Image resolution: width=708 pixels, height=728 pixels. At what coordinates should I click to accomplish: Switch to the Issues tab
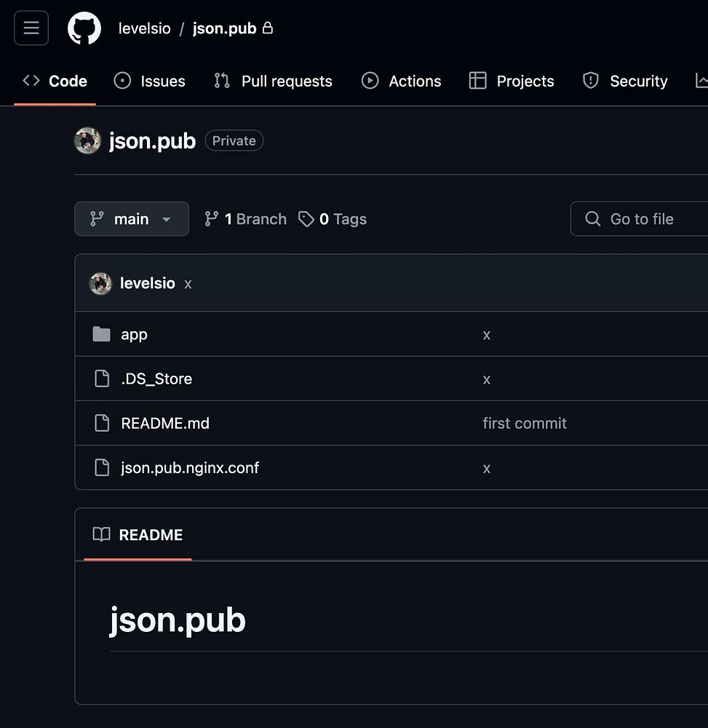[x=149, y=82]
